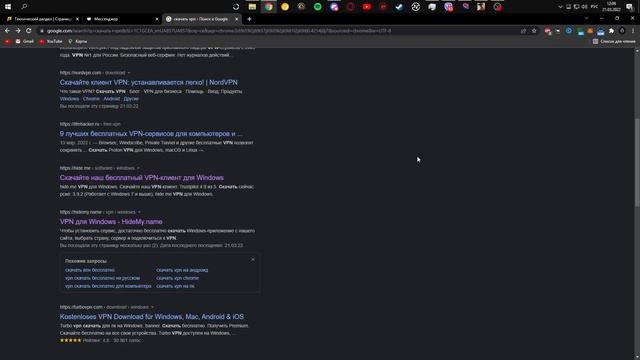The image size is (640, 360).
Task: Open the volume tray icon
Action: pos(584,7)
